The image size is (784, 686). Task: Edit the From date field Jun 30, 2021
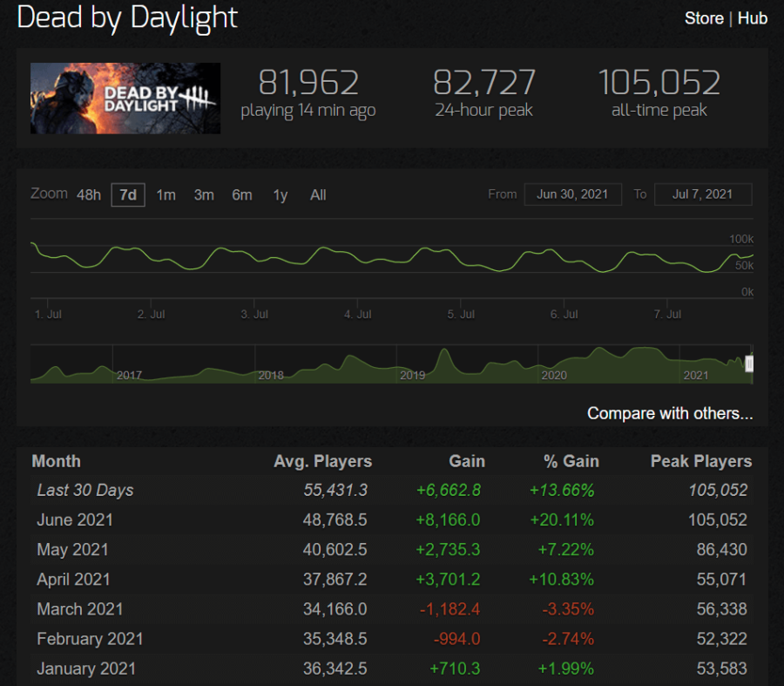(572, 194)
